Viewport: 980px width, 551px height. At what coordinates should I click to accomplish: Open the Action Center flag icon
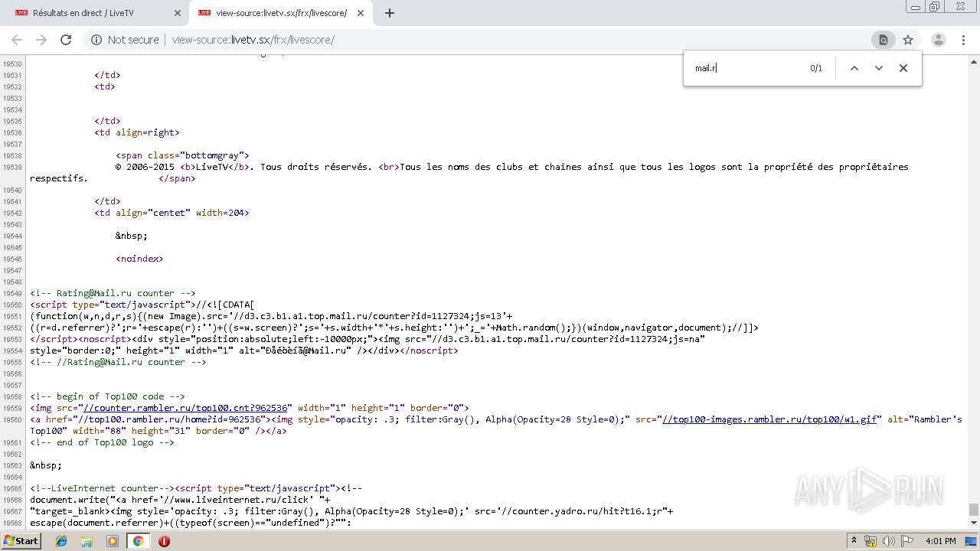pyautogui.click(x=908, y=541)
